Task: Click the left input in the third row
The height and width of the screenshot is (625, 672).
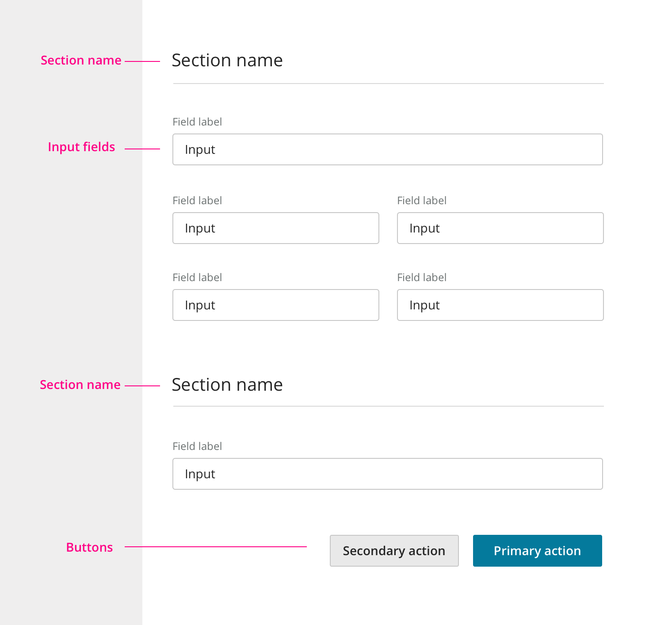Action: 275,305
